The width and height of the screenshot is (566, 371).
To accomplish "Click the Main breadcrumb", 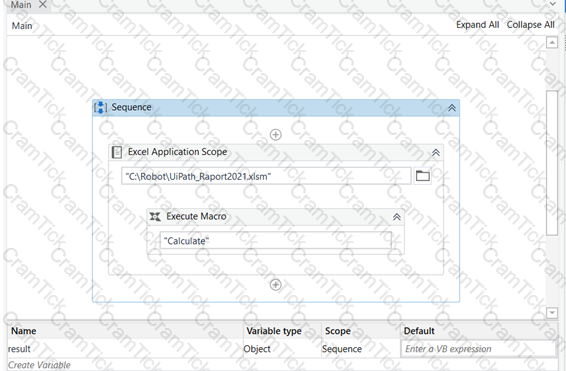I will (22, 26).
